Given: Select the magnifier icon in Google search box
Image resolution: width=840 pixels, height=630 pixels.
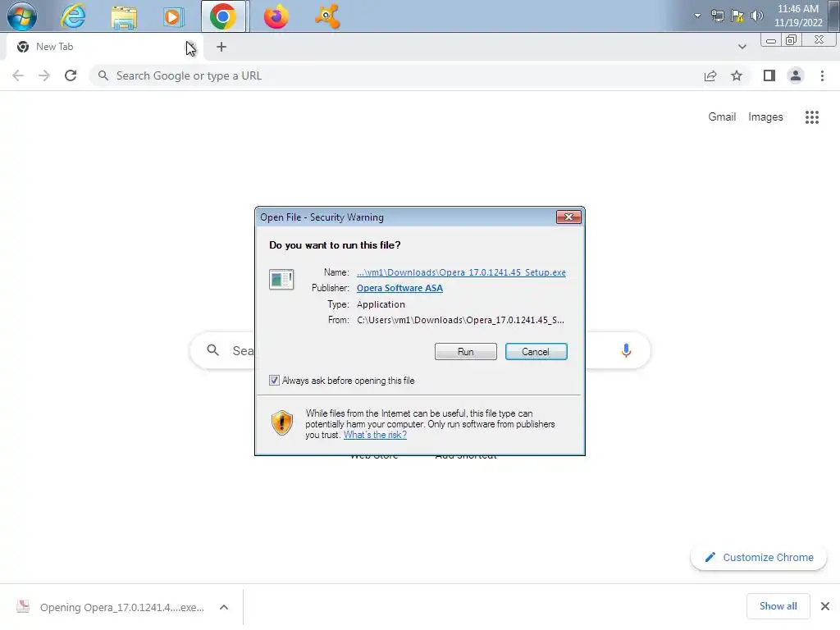Looking at the screenshot, I should 212,350.
